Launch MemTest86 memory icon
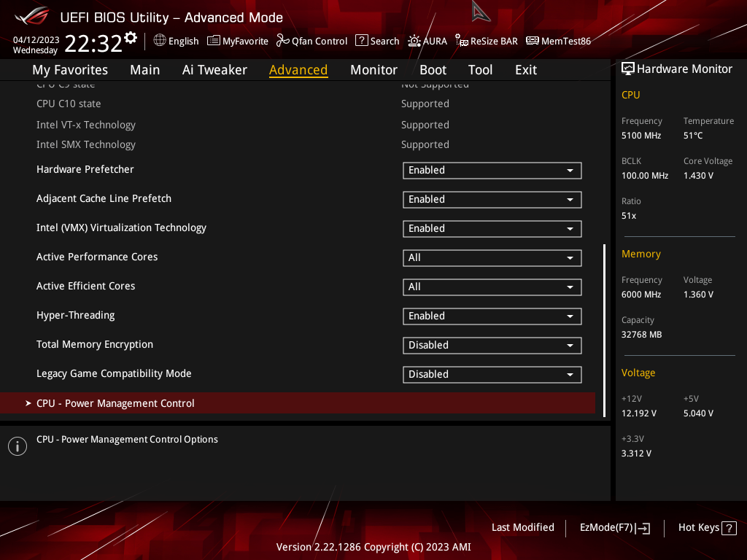 tap(532, 41)
